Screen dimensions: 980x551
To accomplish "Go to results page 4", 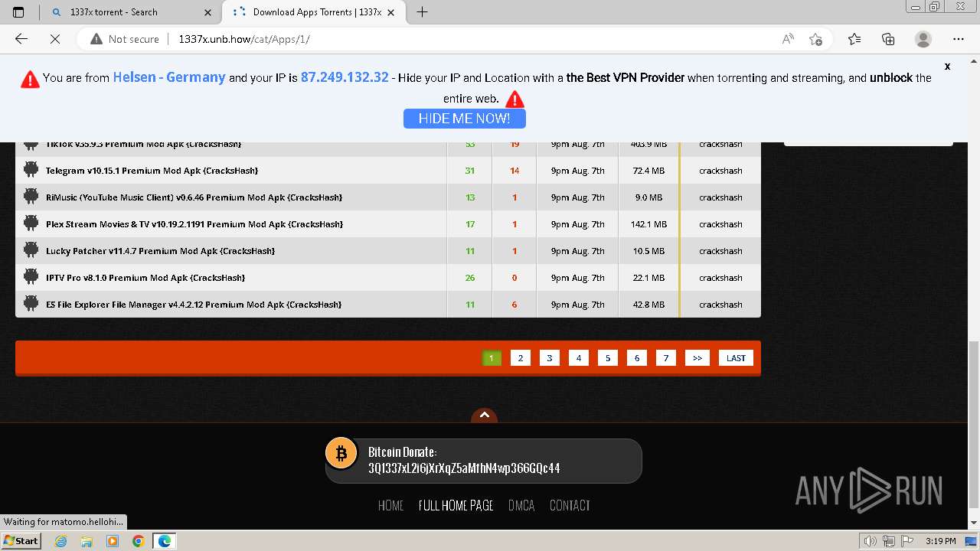I will (x=579, y=357).
